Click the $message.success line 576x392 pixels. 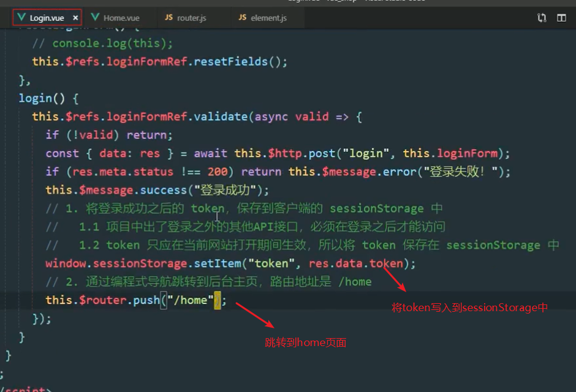(157, 190)
